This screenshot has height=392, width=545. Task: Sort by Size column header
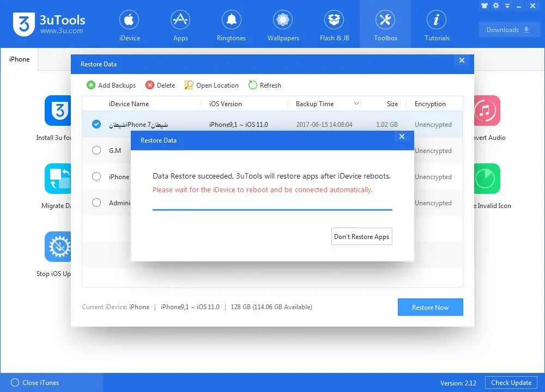[392, 104]
